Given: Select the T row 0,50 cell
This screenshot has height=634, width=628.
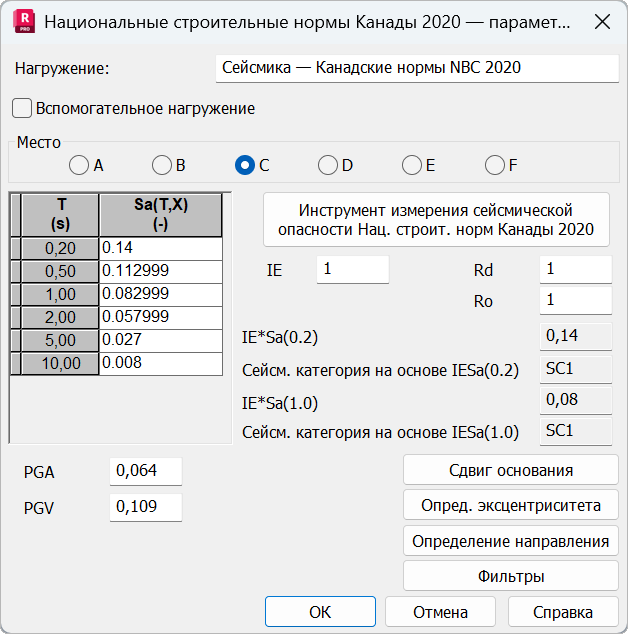Looking at the screenshot, I should tap(60, 271).
